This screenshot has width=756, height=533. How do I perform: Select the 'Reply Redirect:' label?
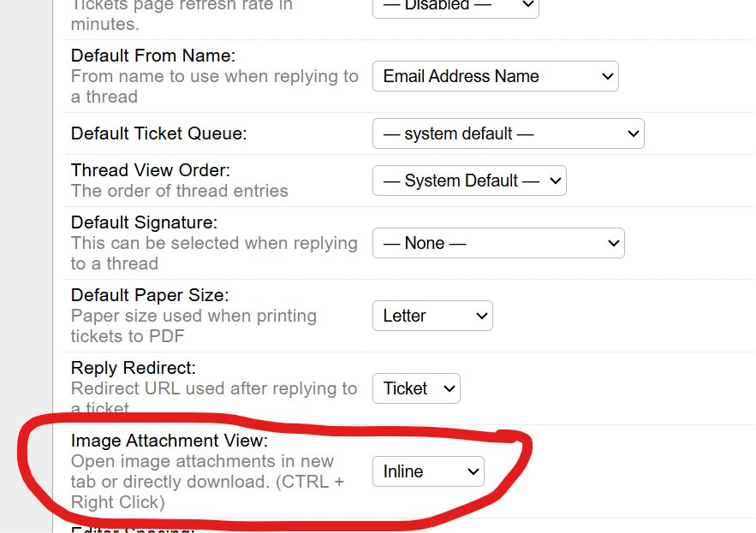point(134,368)
